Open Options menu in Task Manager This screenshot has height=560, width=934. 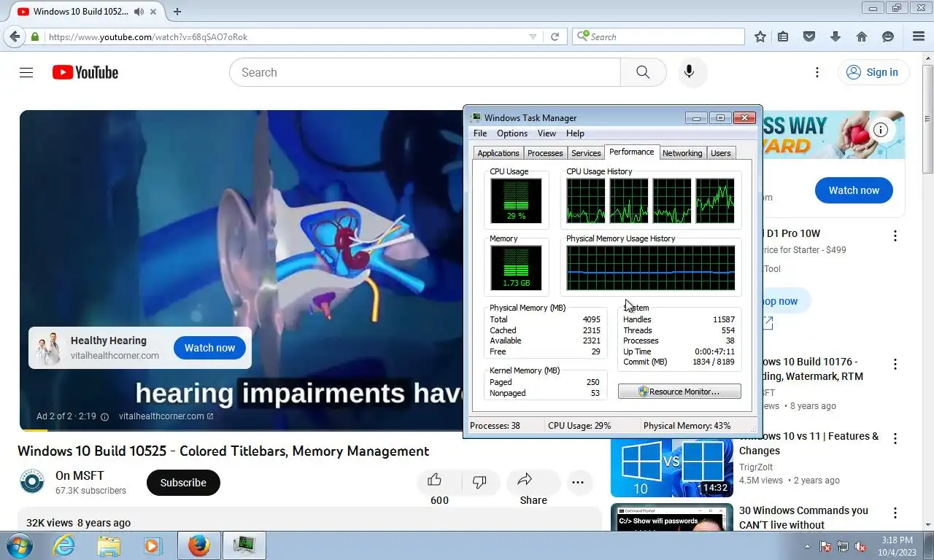[x=512, y=133]
